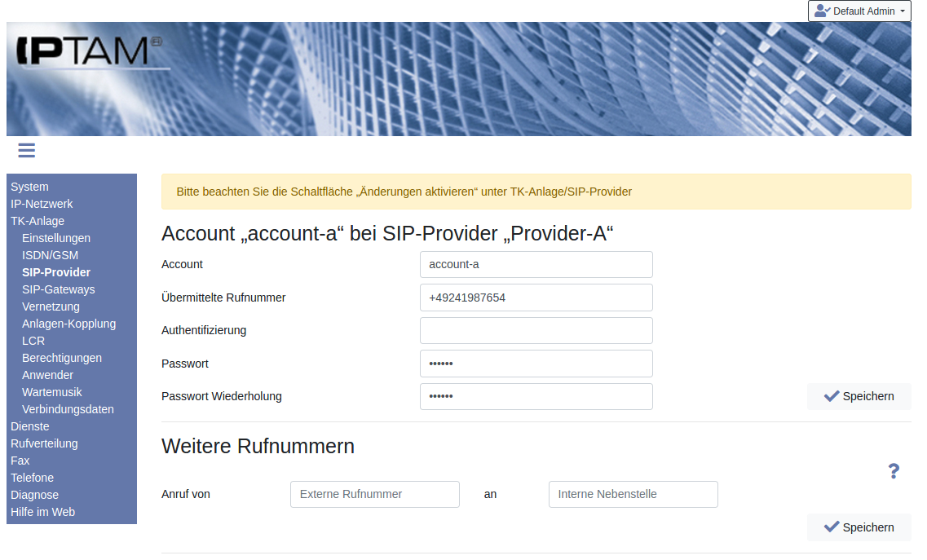927x560 pixels.
Task: Click the hamburger menu icon
Action: coord(26,150)
